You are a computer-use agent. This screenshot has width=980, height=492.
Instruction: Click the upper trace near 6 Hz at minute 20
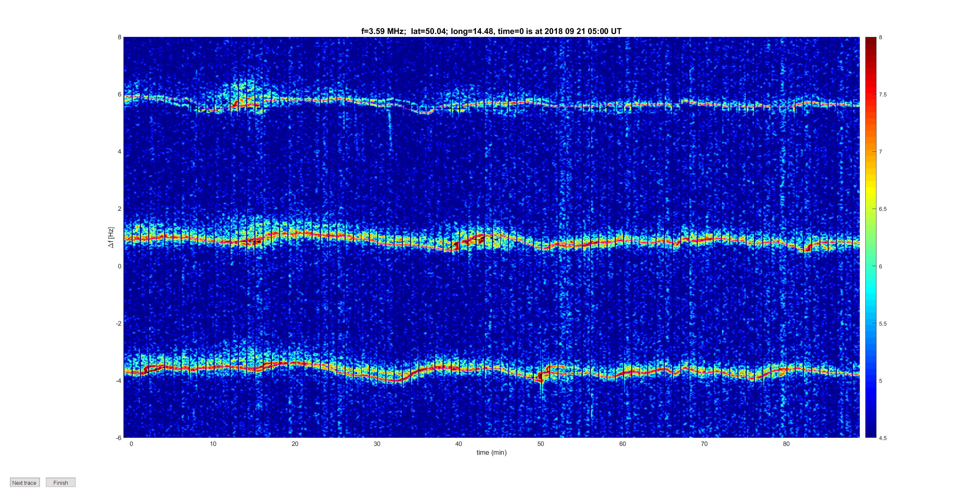(x=295, y=100)
